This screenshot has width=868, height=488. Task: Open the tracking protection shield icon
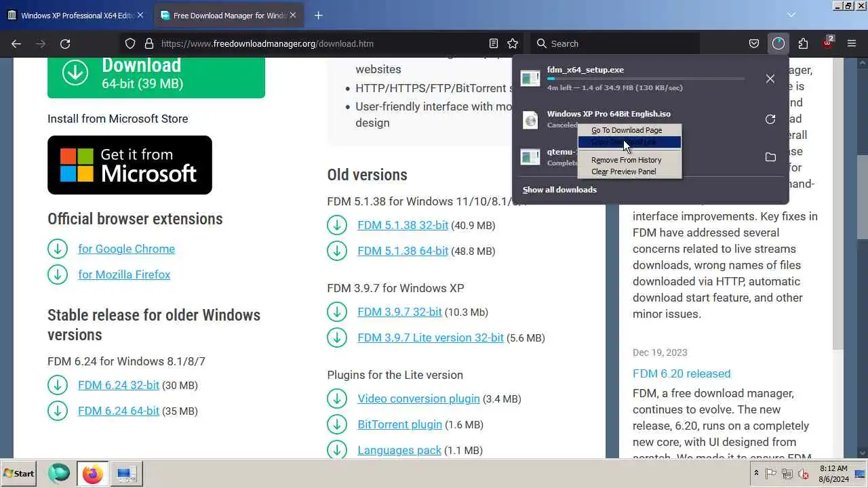coord(130,43)
